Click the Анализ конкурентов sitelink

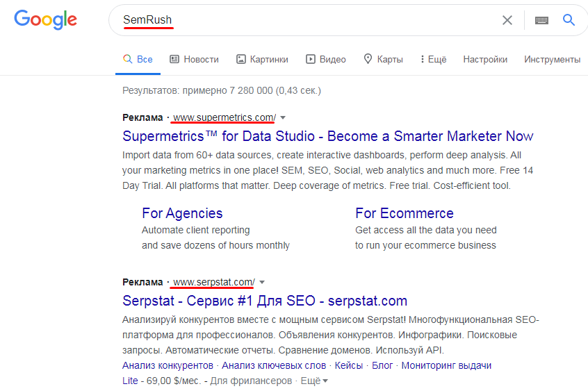(x=168, y=365)
